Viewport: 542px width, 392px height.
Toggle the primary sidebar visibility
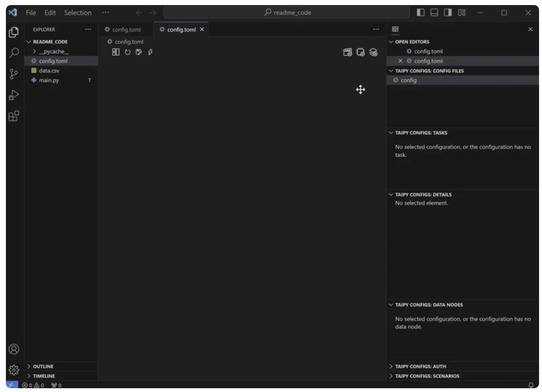(x=420, y=13)
